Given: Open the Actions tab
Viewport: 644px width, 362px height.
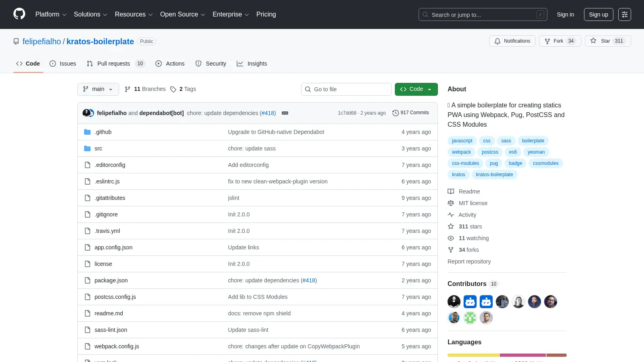Looking at the screenshot, I should (170, 64).
